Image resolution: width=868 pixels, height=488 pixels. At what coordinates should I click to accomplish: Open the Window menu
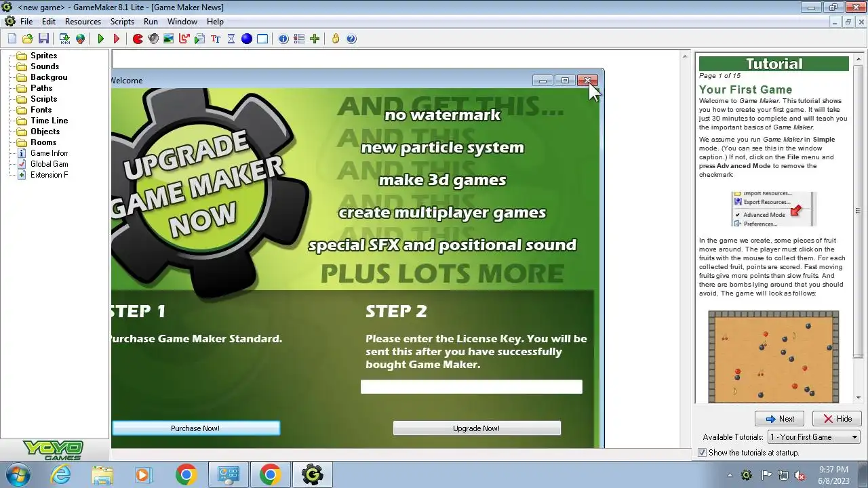pos(182,22)
